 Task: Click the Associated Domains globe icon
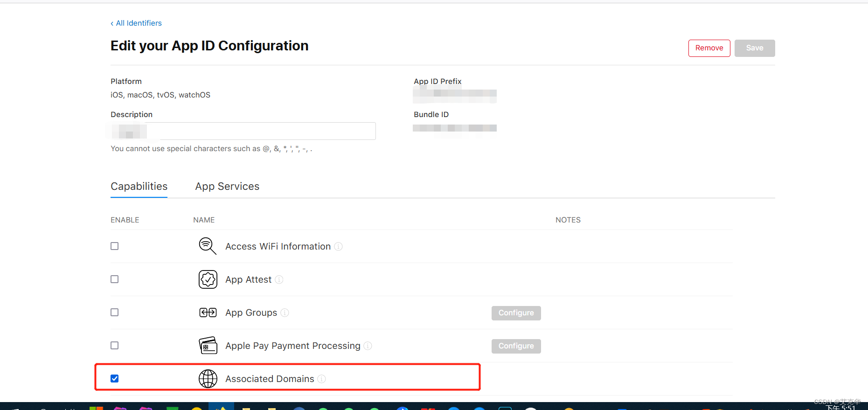pos(208,379)
